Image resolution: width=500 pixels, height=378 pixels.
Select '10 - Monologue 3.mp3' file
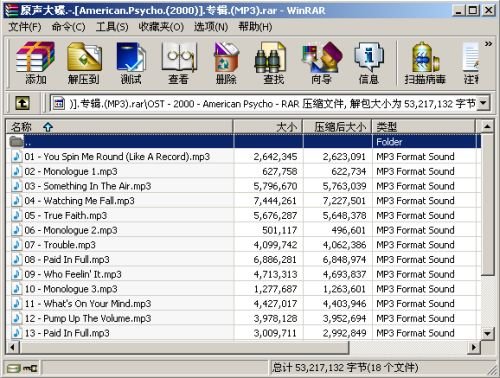[243, 289]
